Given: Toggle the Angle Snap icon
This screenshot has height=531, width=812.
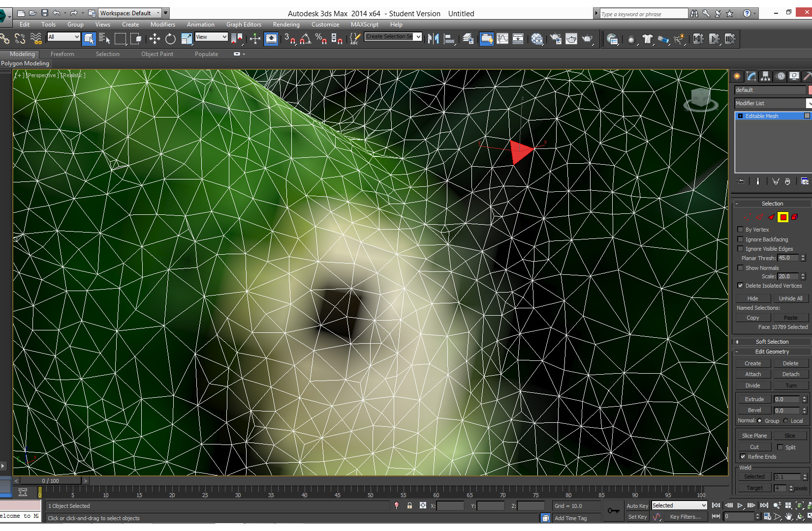Looking at the screenshot, I should click(x=305, y=39).
